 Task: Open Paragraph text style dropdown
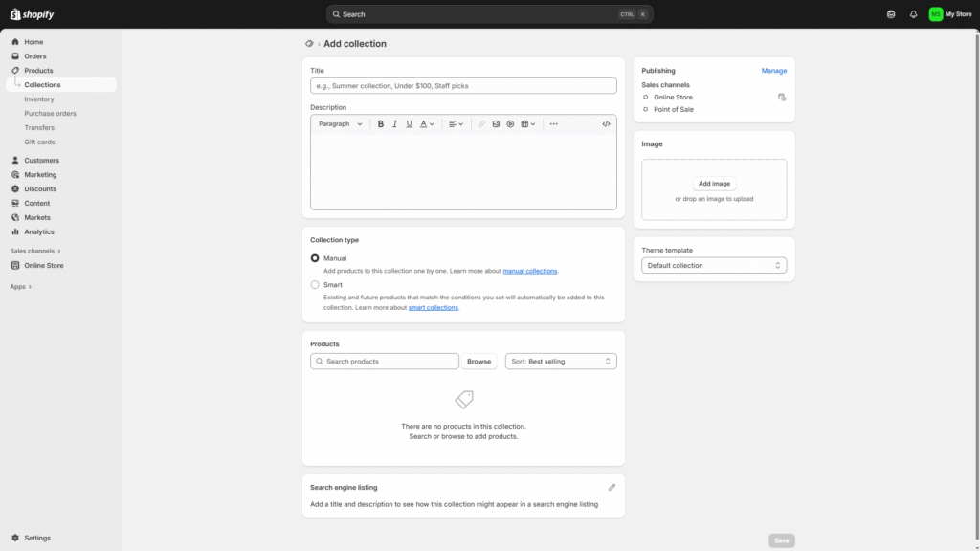pos(340,124)
